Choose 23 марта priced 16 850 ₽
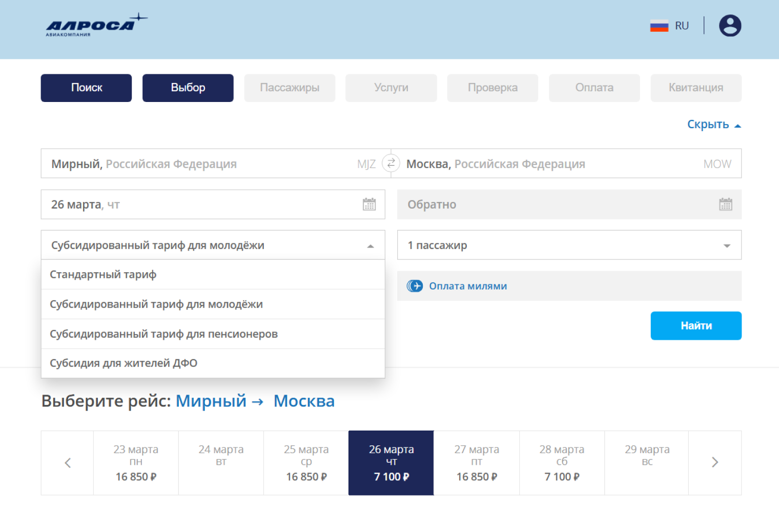Image resolution: width=779 pixels, height=532 pixels. (x=136, y=463)
